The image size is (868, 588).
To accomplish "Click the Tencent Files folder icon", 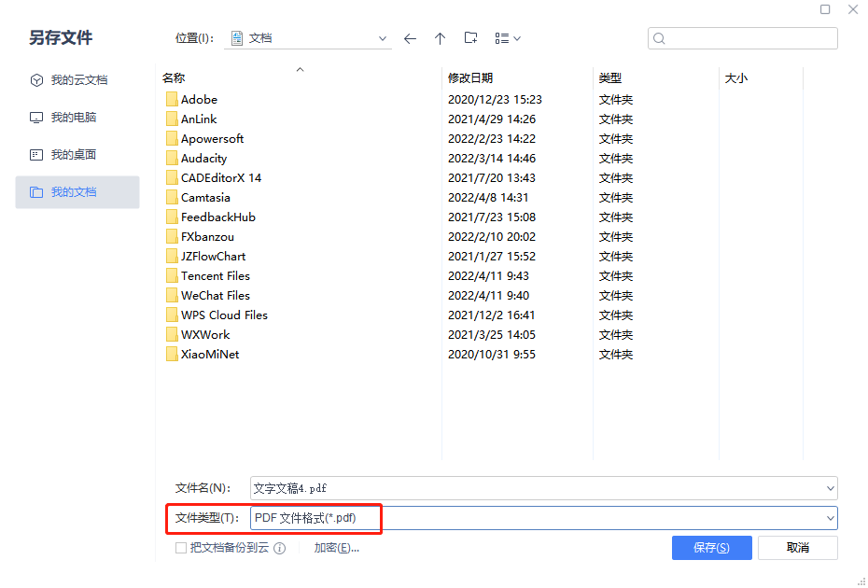I will pyautogui.click(x=172, y=275).
